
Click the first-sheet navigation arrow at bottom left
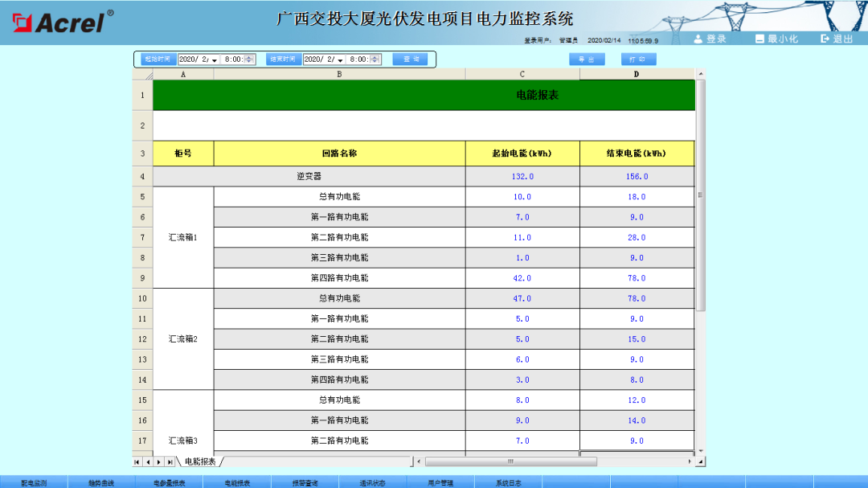[x=137, y=461]
